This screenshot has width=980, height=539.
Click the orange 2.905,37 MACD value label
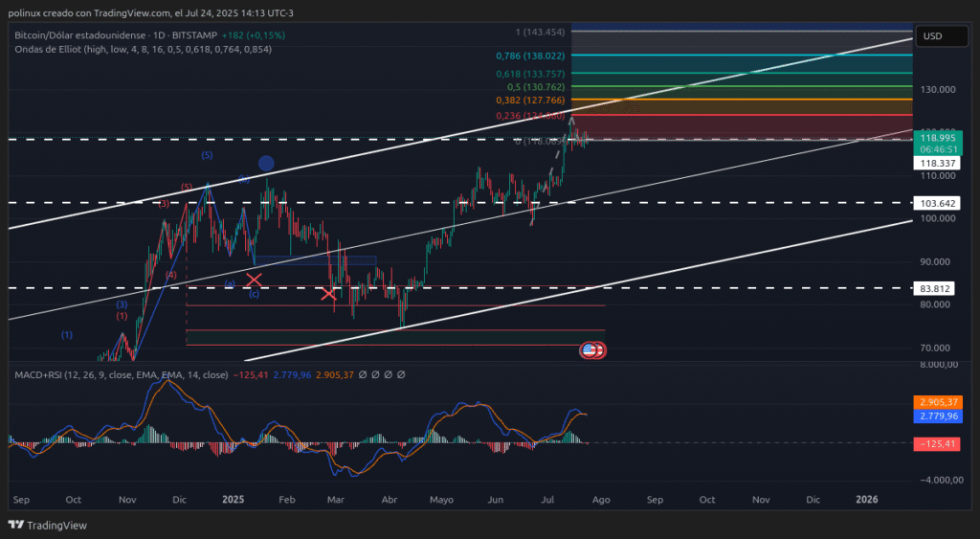point(938,403)
